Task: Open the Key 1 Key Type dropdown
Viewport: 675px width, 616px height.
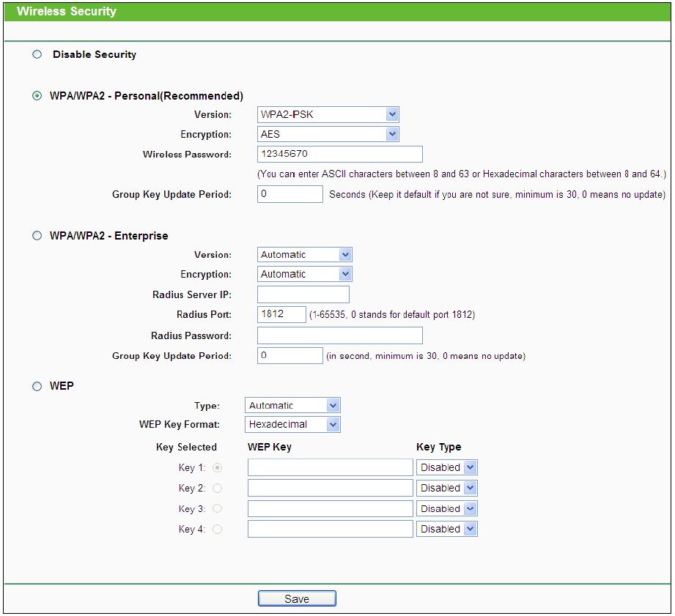Action: 447,467
